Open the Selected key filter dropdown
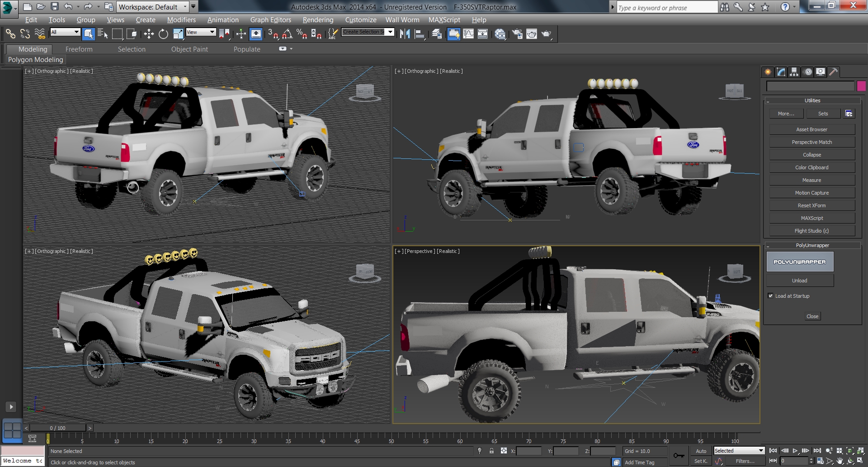Screen dimensions: 868x467 pyautogui.click(x=739, y=451)
